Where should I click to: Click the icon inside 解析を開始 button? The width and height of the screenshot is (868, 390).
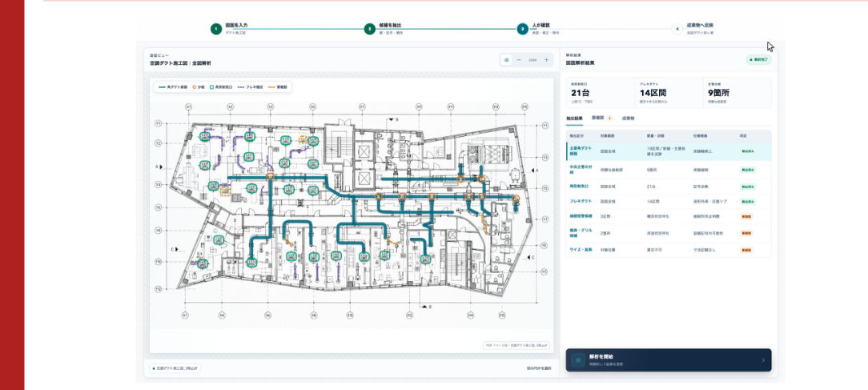coord(578,360)
